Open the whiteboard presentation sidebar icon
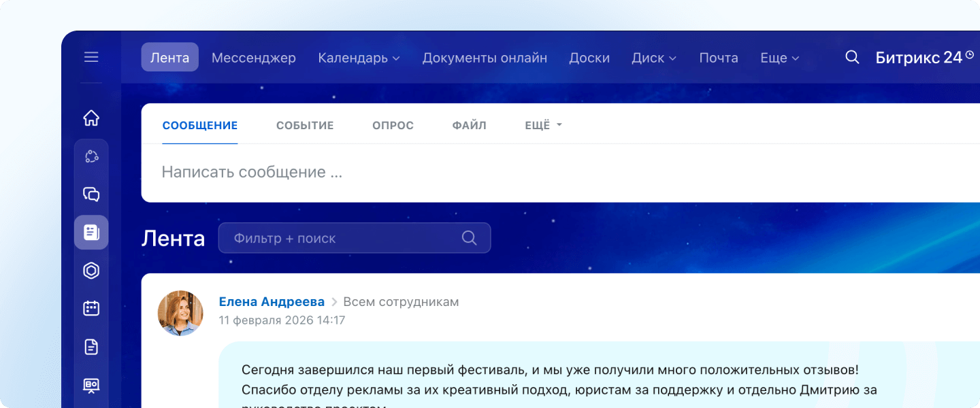 coord(91,385)
